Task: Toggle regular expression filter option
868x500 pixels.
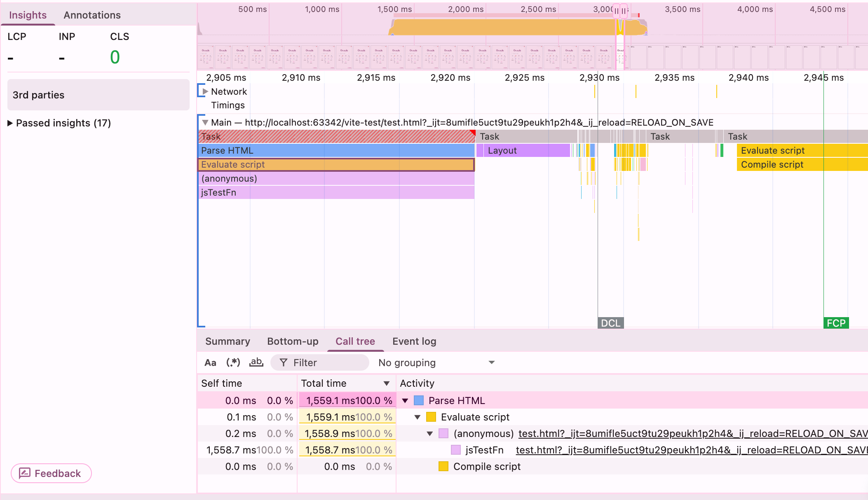Action: click(x=233, y=362)
